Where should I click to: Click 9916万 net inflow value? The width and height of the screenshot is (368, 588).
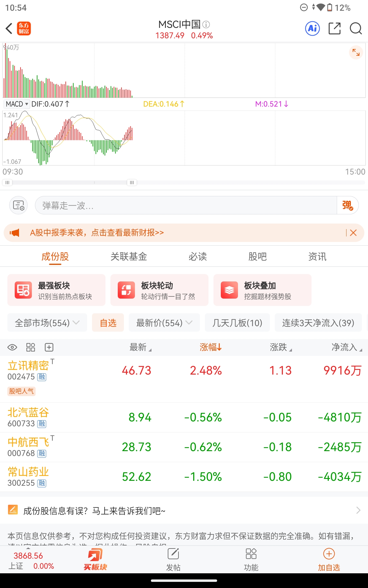click(x=343, y=371)
